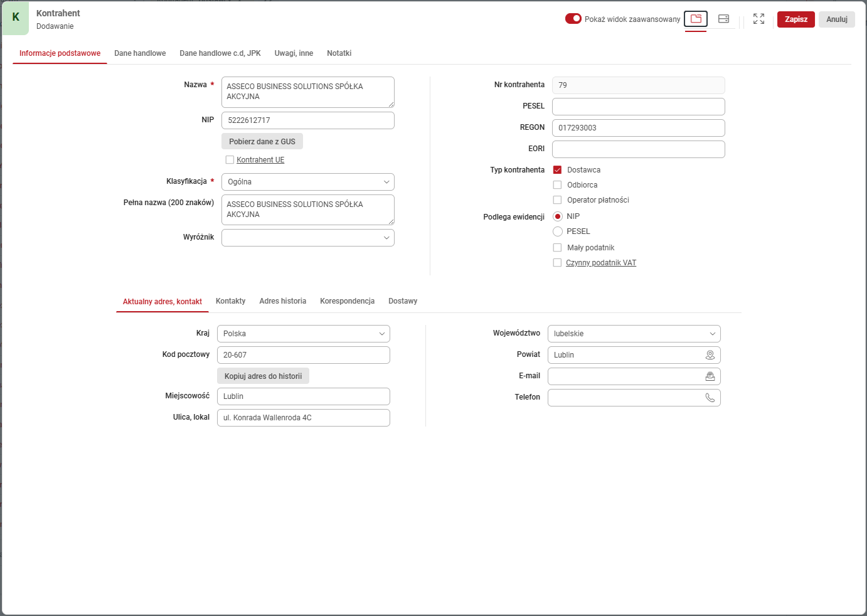Image resolution: width=867 pixels, height=616 pixels.
Task: Click the phone icon in Telefon field
Action: pyautogui.click(x=710, y=398)
